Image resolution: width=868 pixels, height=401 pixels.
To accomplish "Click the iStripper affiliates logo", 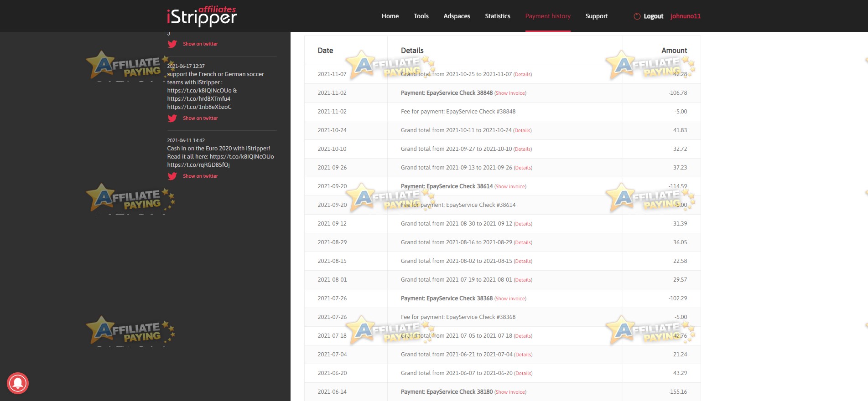I will (x=202, y=16).
